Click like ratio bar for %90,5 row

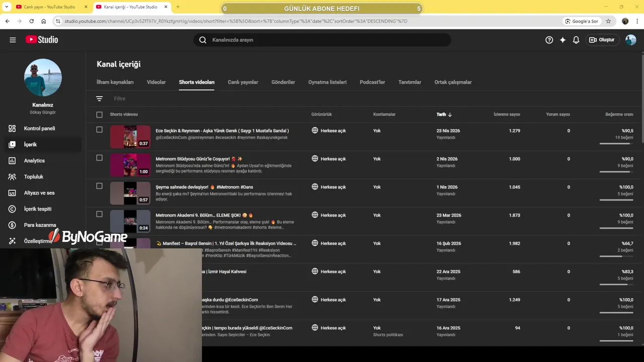[x=616, y=144]
